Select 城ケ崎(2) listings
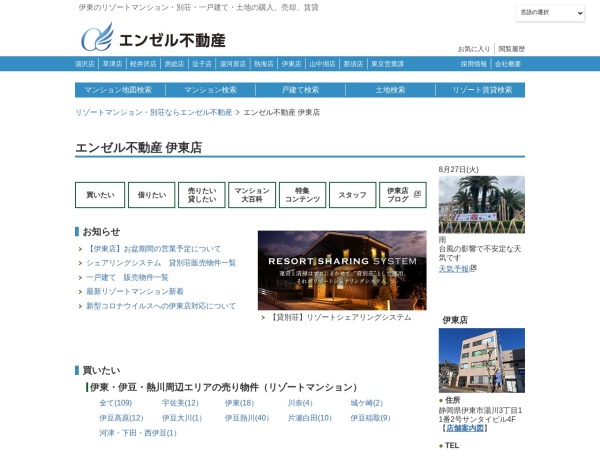 point(367,403)
